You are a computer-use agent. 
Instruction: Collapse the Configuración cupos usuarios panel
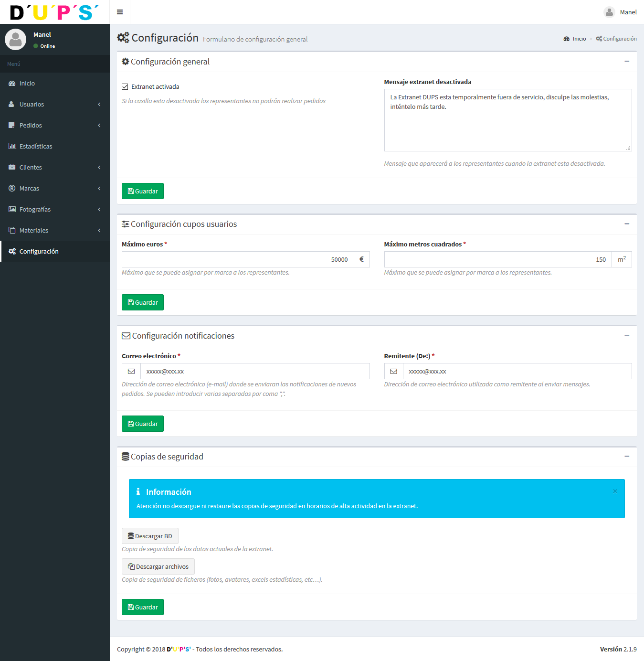click(x=627, y=224)
